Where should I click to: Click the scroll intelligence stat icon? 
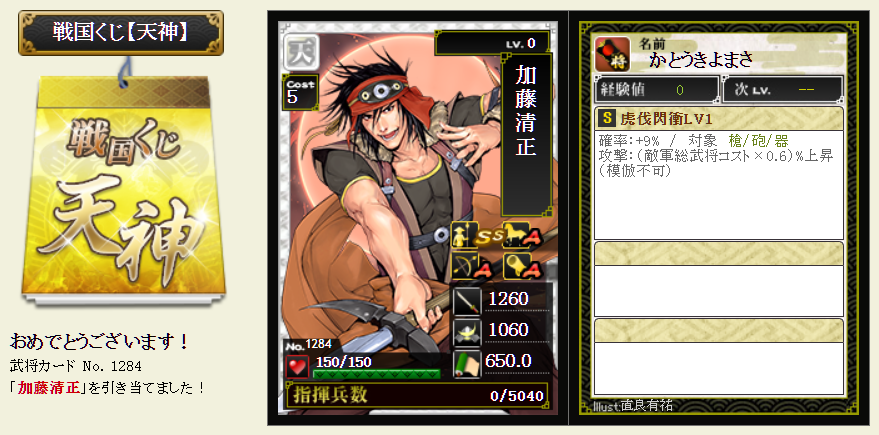466,363
